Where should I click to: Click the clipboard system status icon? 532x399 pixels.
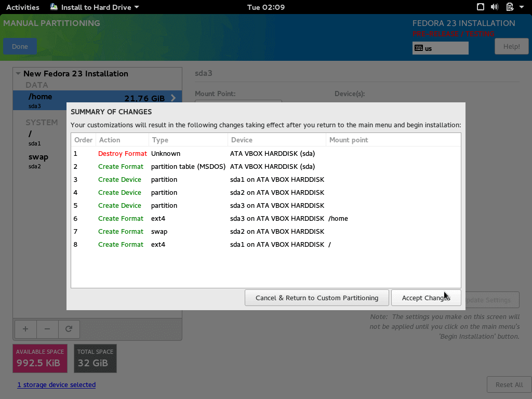point(510,7)
